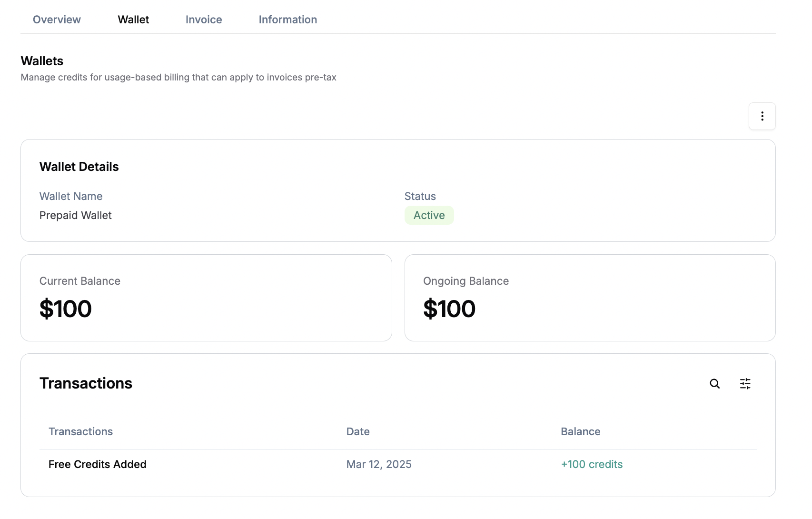The width and height of the screenshot is (812, 519).
Task: Open the Invoice tab
Action: pos(204,20)
